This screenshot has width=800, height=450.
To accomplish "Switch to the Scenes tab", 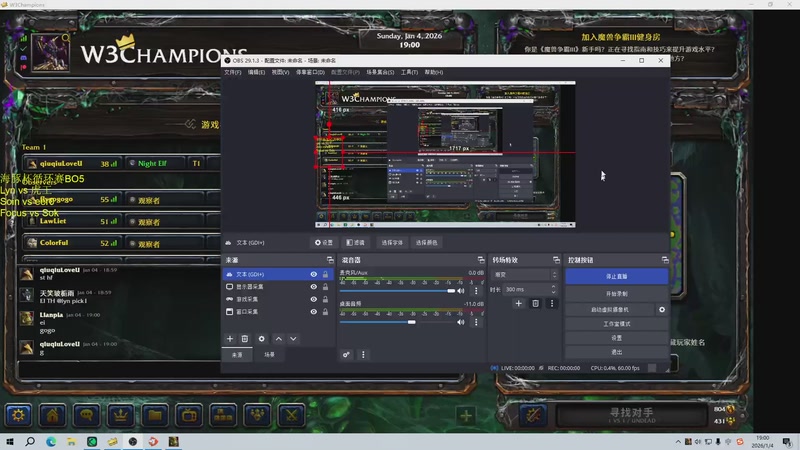I will click(269, 355).
